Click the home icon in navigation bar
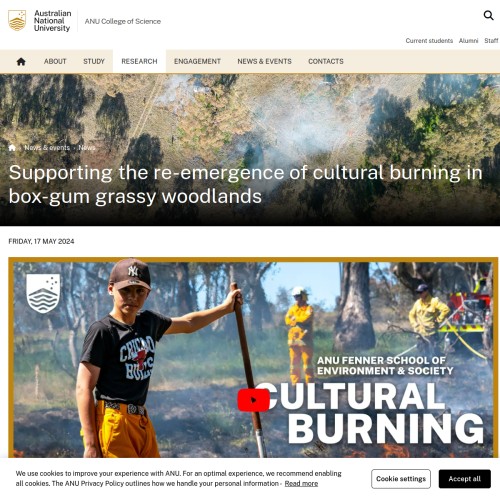 click(21, 61)
